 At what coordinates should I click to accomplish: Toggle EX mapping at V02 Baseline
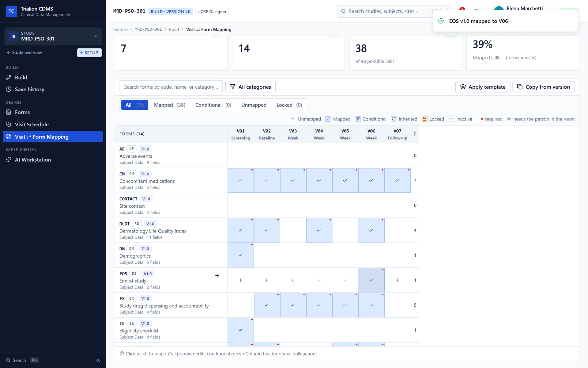coord(267,305)
